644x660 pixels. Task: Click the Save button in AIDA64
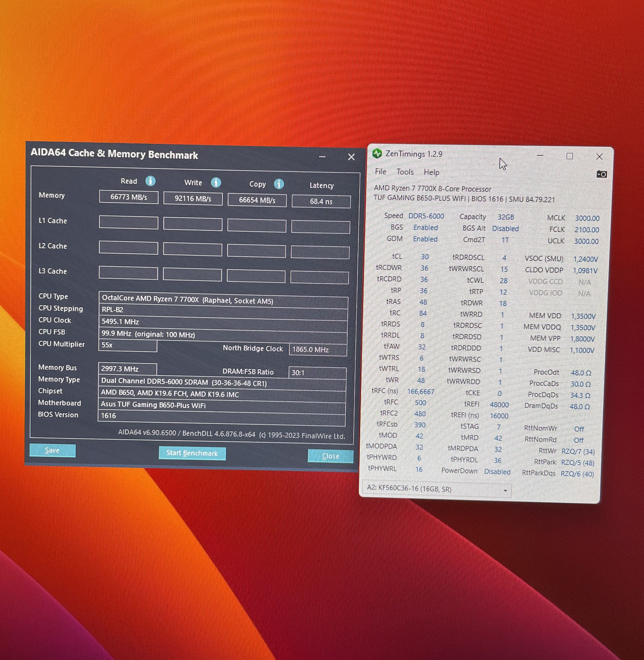52,450
